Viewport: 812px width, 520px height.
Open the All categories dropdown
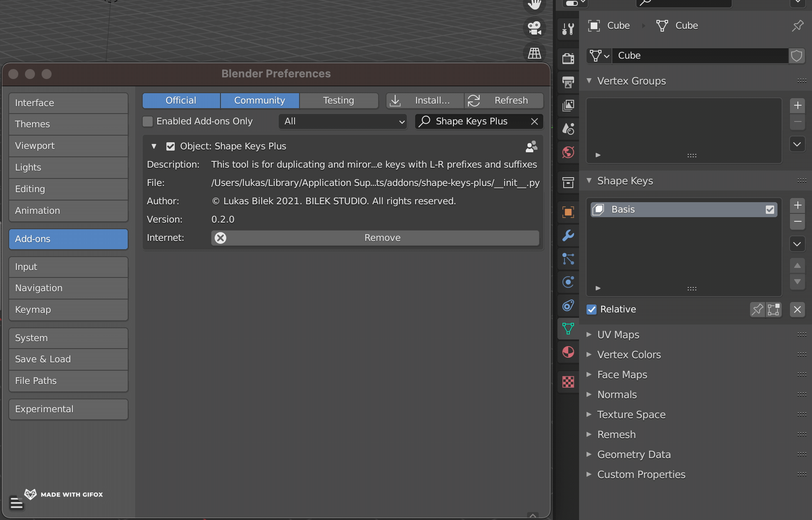click(342, 121)
